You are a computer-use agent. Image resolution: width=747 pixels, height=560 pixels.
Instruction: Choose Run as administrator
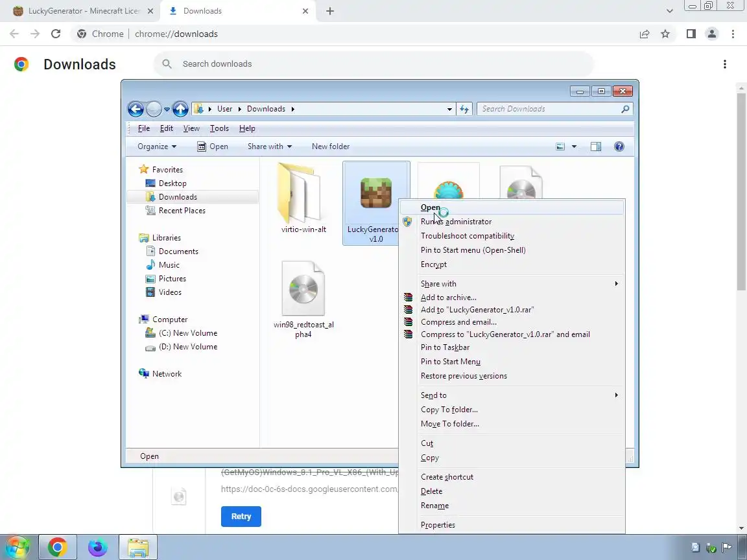(512, 222)
